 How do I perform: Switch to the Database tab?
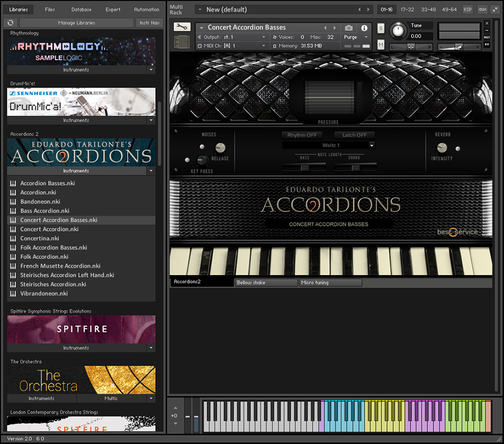pos(81,10)
